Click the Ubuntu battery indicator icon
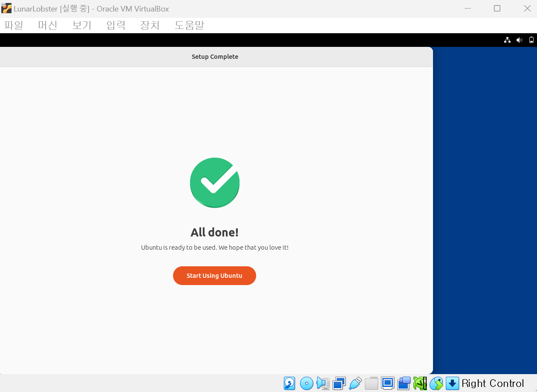The height and width of the screenshot is (392, 537). [531, 40]
